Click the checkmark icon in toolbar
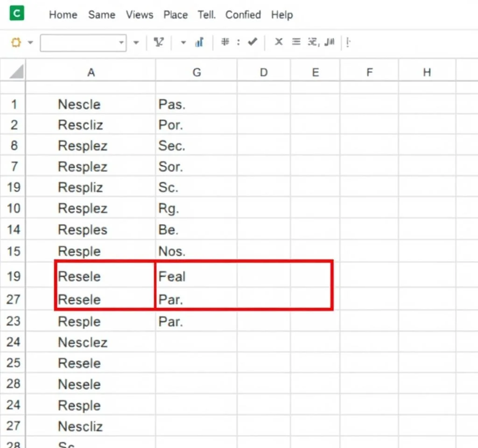 [253, 42]
